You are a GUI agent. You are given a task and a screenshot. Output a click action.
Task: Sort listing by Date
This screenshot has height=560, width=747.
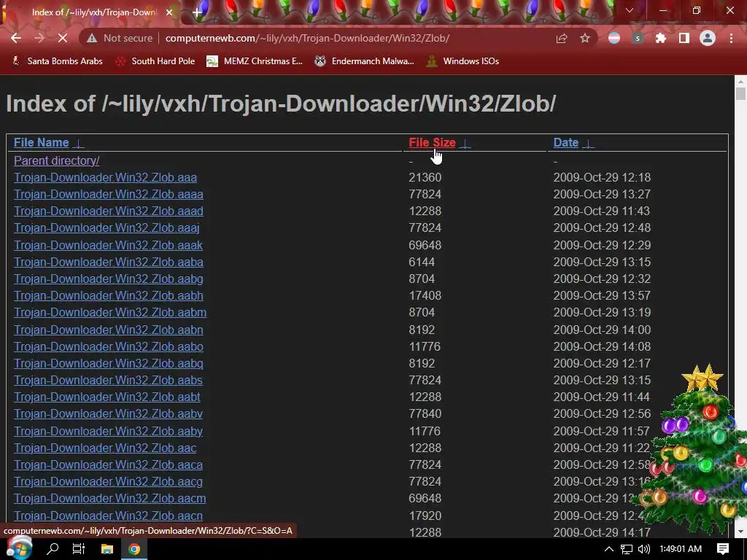(566, 142)
